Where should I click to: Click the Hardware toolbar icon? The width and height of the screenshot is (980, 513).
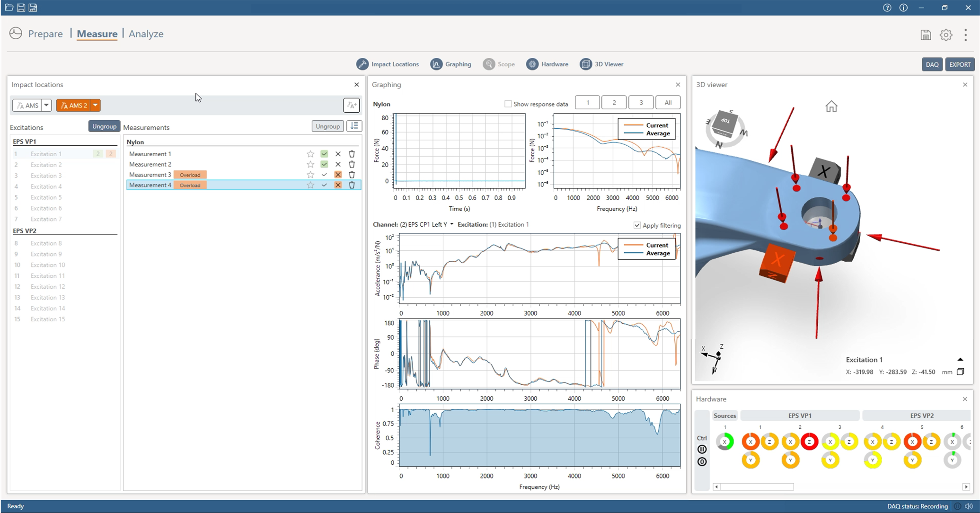point(532,64)
